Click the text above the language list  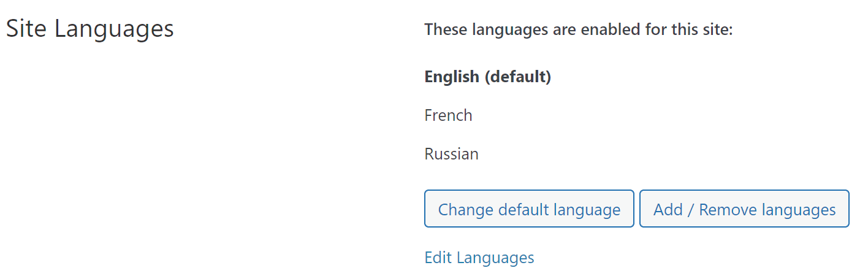coord(578,29)
